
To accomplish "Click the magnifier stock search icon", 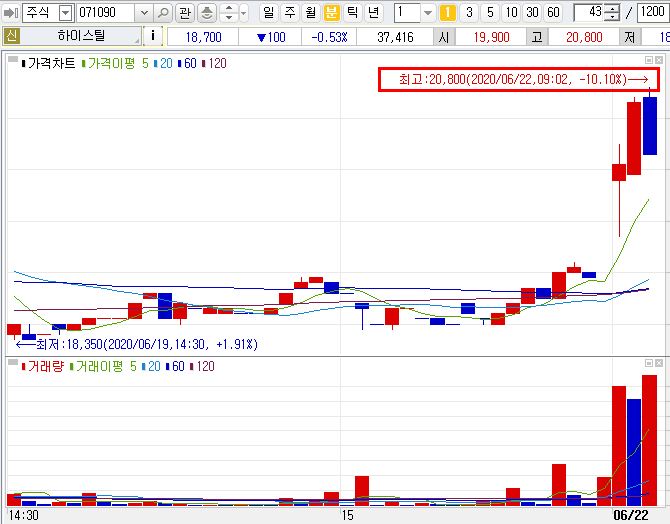I will click(163, 13).
